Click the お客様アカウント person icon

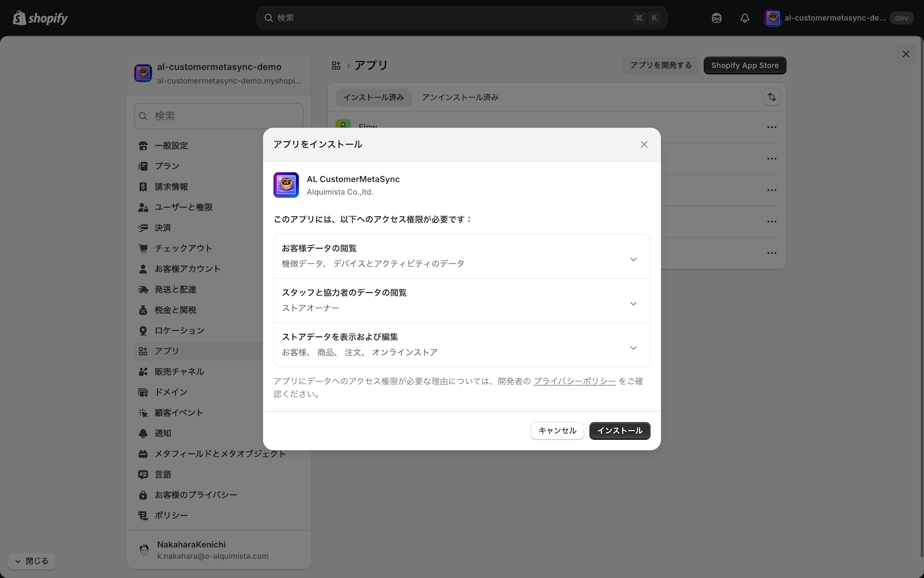[143, 269]
